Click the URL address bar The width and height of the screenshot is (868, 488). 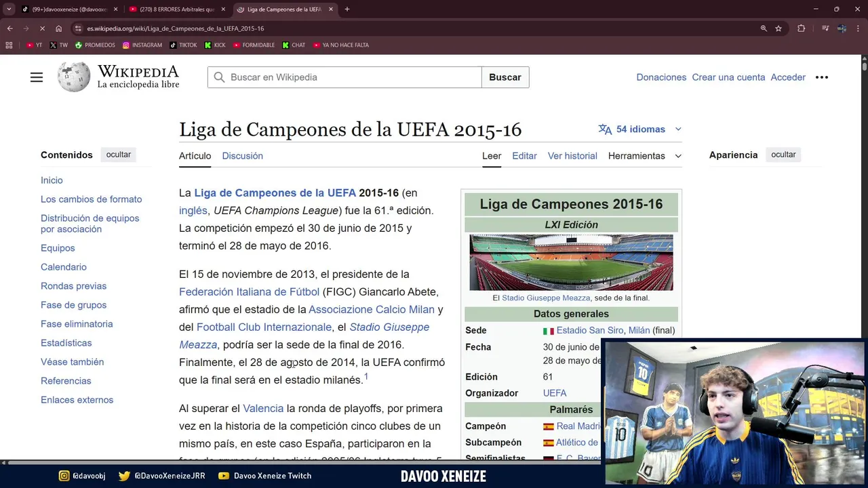[x=414, y=28]
